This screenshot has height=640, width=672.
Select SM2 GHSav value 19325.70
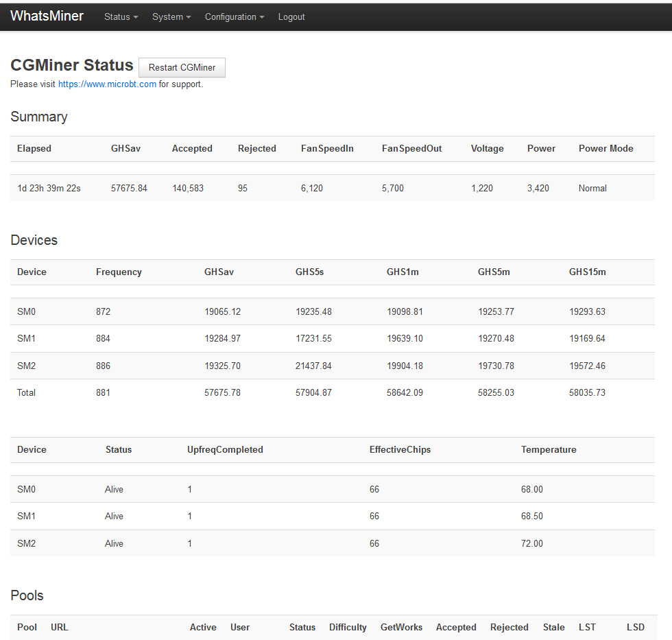tap(222, 366)
